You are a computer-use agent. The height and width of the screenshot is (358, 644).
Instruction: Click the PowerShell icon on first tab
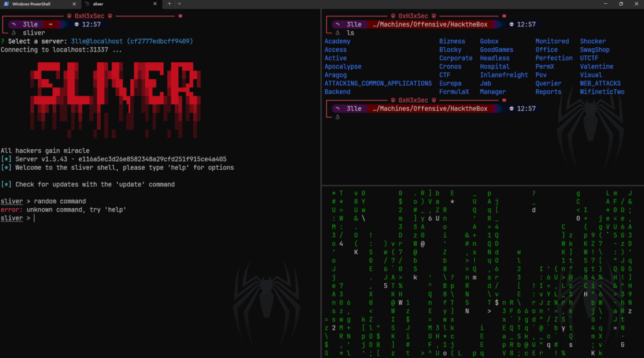point(6,4)
